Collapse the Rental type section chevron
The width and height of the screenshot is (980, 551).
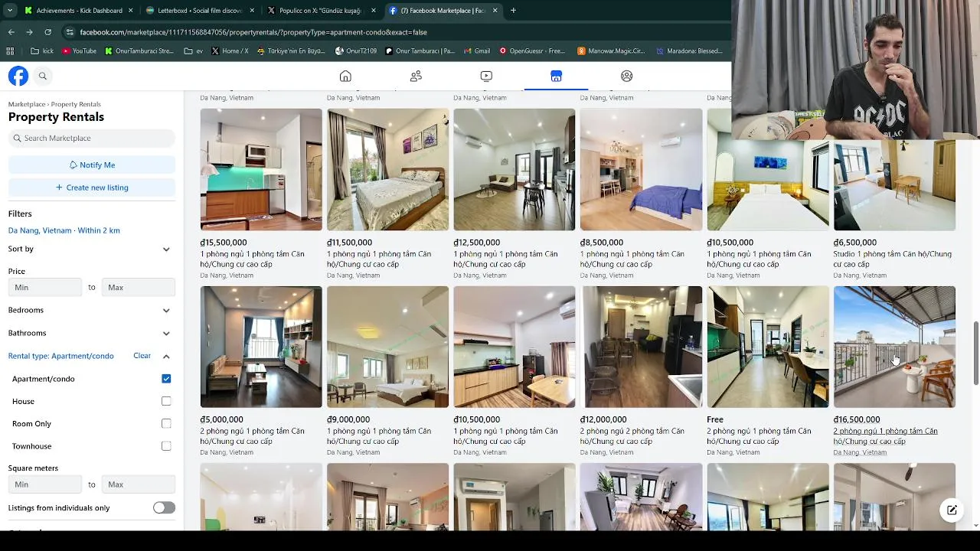pos(166,356)
